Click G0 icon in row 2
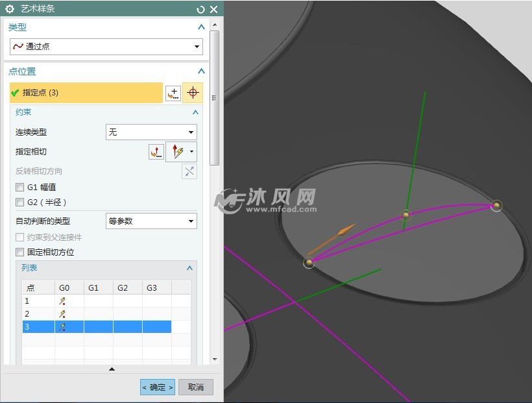 (x=62, y=313)
